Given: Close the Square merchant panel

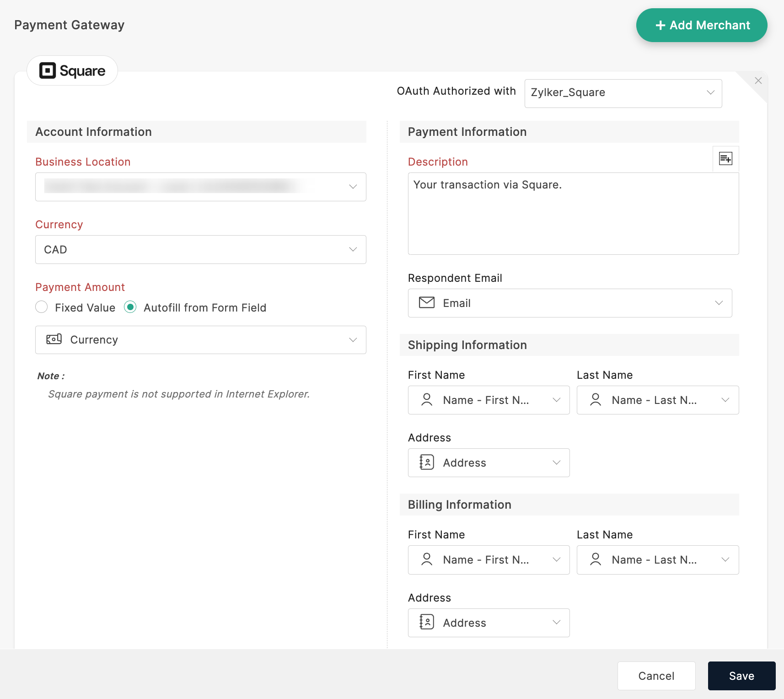Looking at the screenshot, I should pyautogui.click(x=758, y=81).
